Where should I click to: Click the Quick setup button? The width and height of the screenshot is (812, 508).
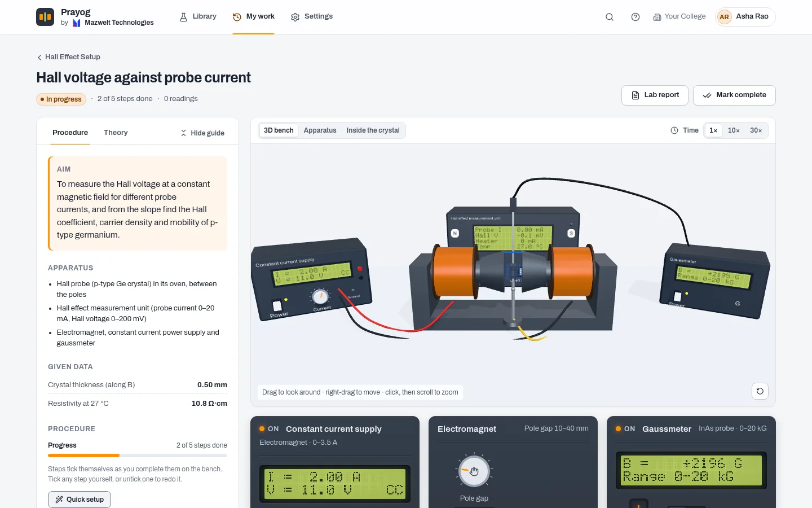80,500
